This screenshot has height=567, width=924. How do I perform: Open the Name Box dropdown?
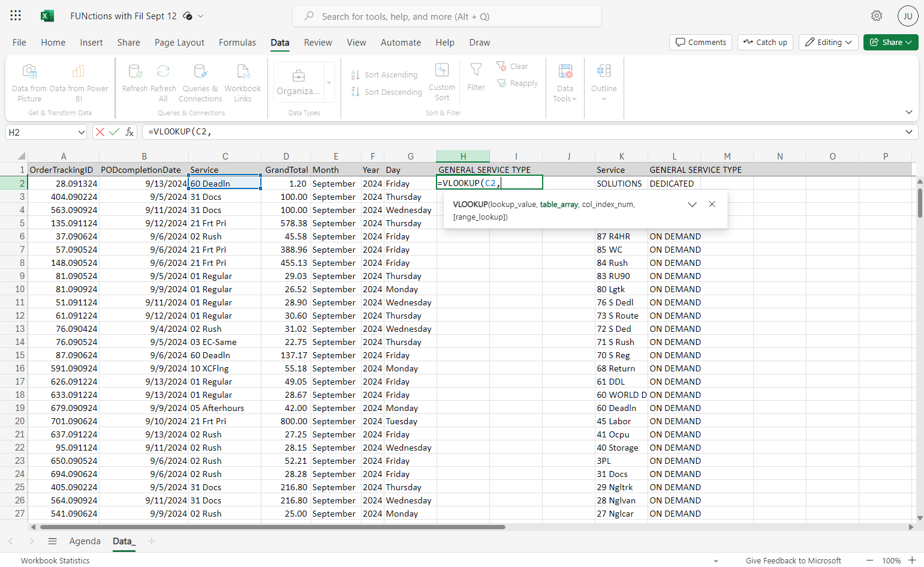82,132
